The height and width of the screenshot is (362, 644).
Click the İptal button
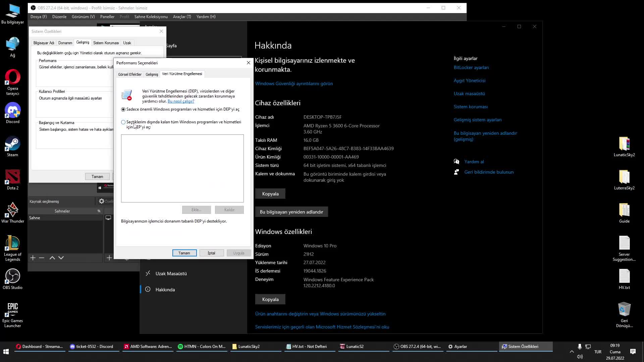[211, 253]
